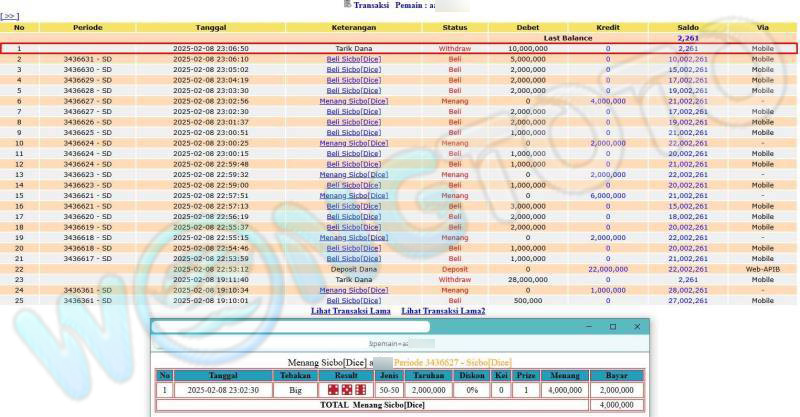Screen dimensions: 800x417
Task: Open Lihat Transaksi Lama2 link
Action: tap(443, 311)
